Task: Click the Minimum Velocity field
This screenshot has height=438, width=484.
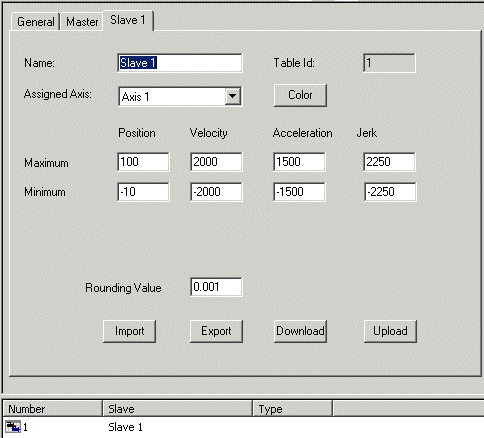Action: pyautogui.click(x=216, y=192)
